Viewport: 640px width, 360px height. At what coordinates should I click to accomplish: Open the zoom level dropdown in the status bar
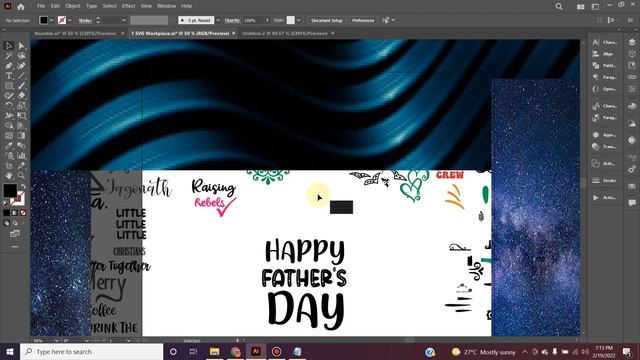[56, 340]
